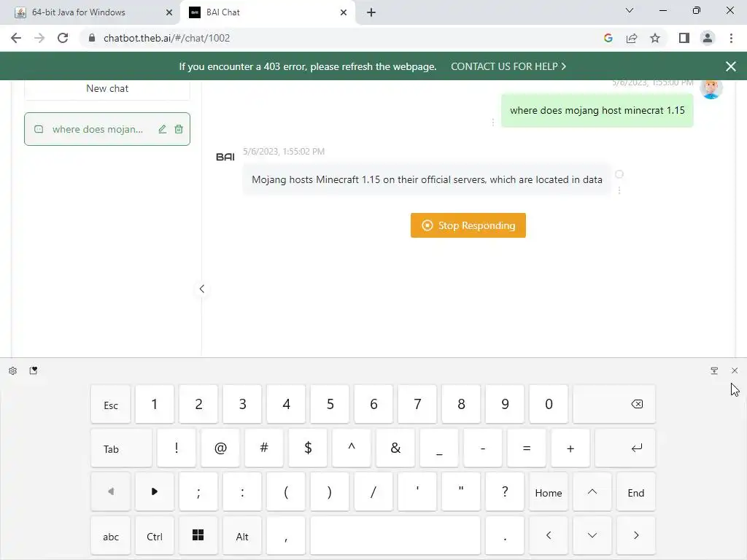The height and width of the screenshot is (560, 747).
Task: Toggle the browser side panel
Action: click(684, 38)
